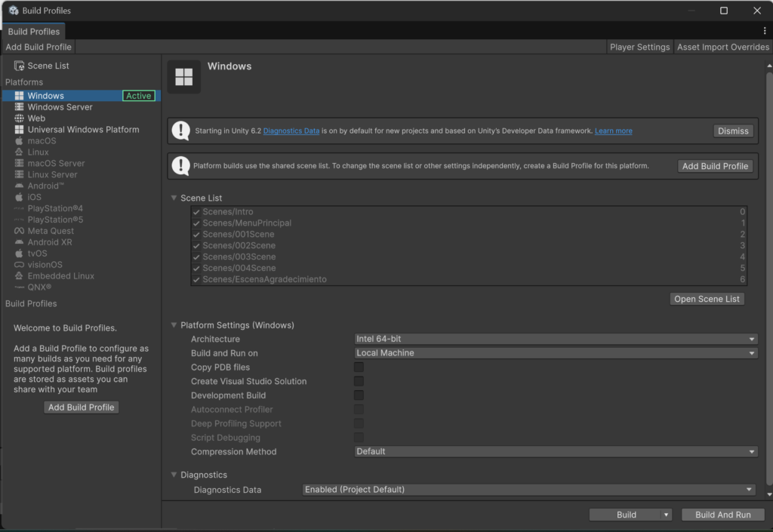Click the vertical scrollbar on the right
Image resolution: width=773 pixels, height=532 pixels.
[x=769, y=278]
